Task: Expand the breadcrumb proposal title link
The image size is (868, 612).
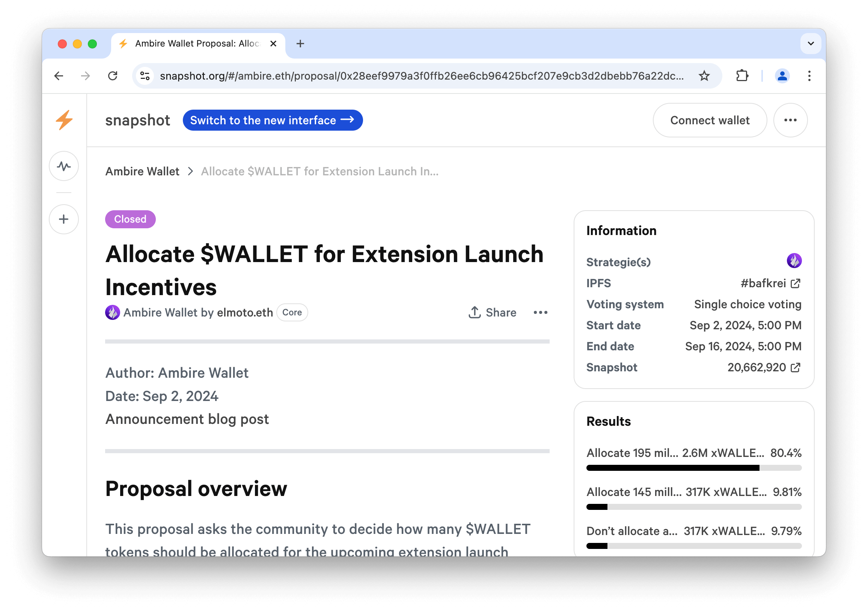Action: pyautogui.click(x=320, y=172)
